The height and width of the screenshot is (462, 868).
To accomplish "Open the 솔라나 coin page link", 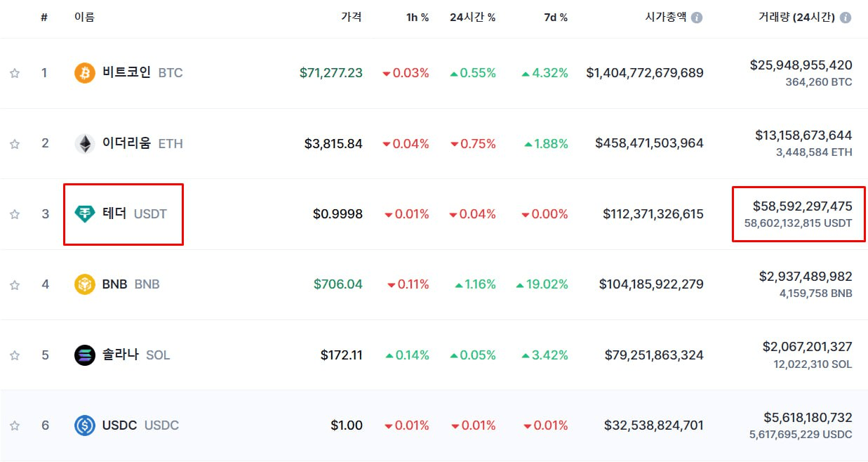I will (x=120, y=355).
